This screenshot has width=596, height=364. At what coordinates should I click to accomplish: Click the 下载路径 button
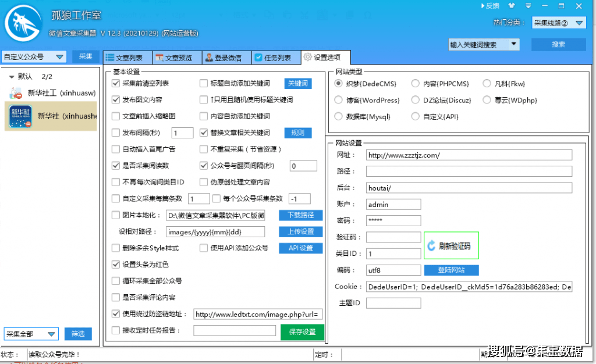(x=301, y=215)
